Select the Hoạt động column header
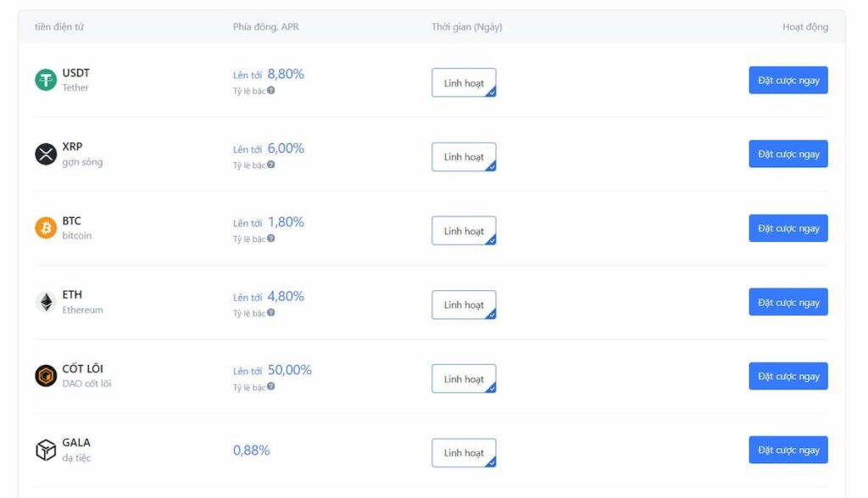Viewport: 868px width, 498px height. pyautogui.click(x=806, y=26)
